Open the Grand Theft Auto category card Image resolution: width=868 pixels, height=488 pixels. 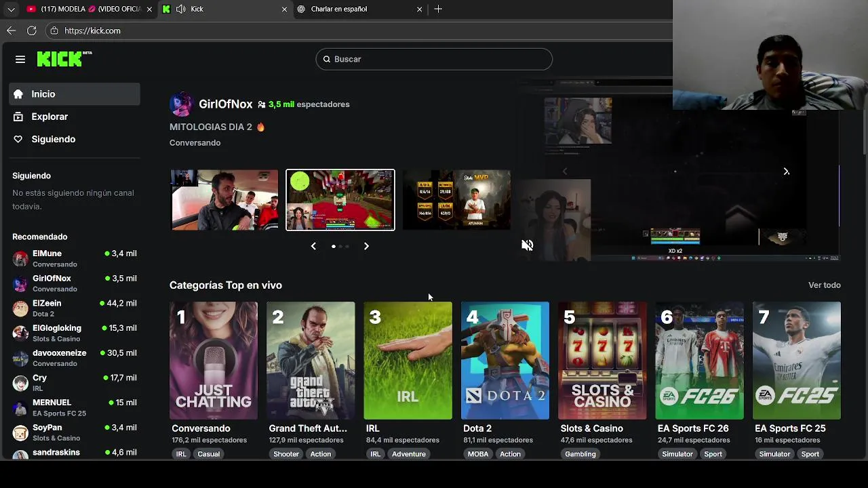pyautogui.click(x=311, y=361)
